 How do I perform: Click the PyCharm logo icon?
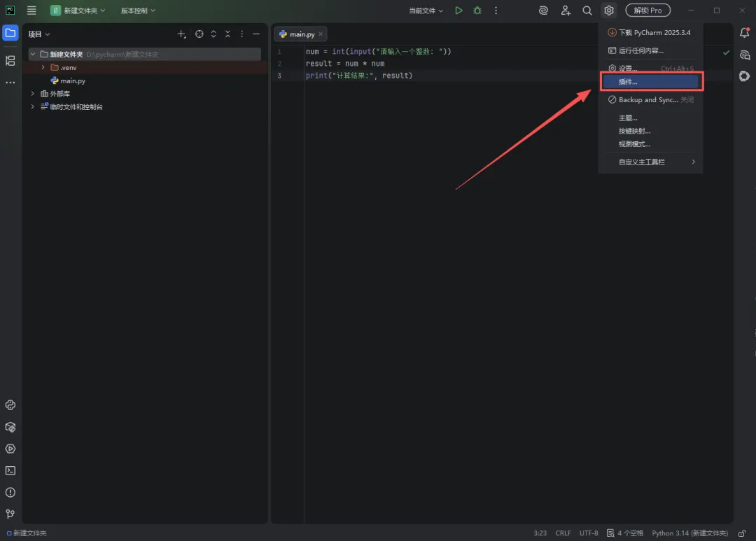point(10,10)
